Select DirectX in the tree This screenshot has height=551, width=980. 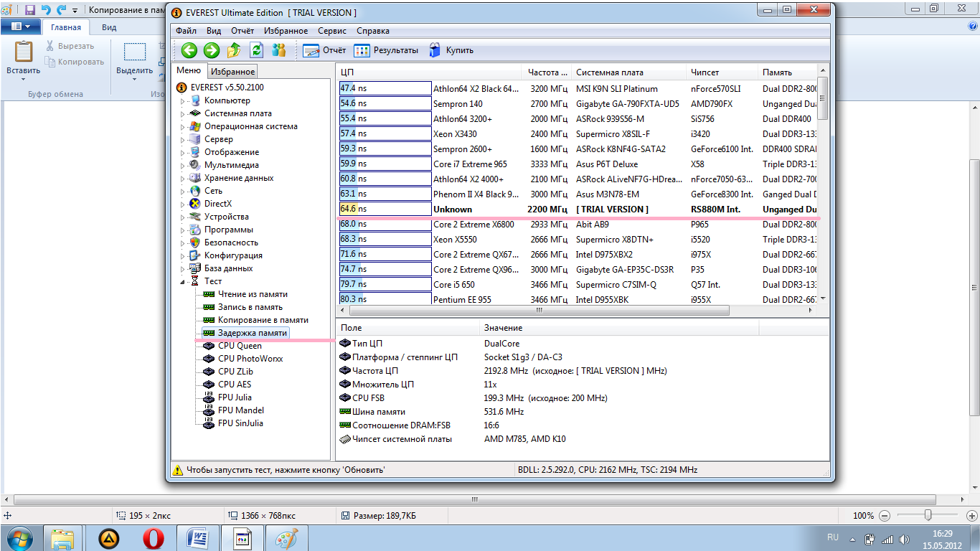(217, 204)
